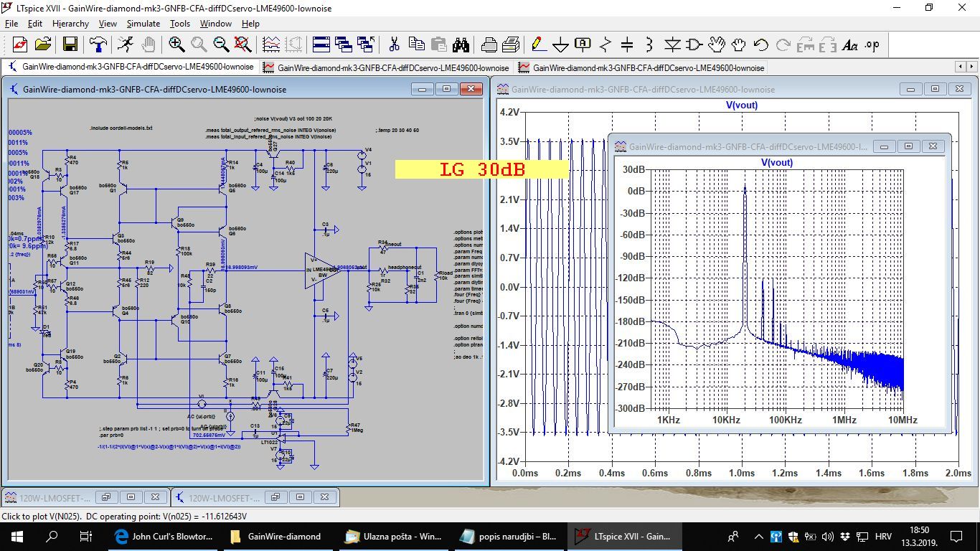Viewport: 980px width, 551px height.
Task: Place a Capacitor component
Action: (627, 44)
